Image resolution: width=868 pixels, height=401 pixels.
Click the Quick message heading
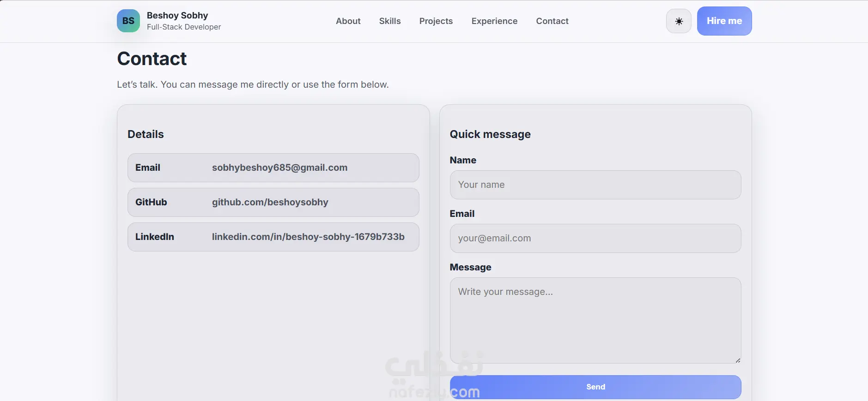coord(490,134)
